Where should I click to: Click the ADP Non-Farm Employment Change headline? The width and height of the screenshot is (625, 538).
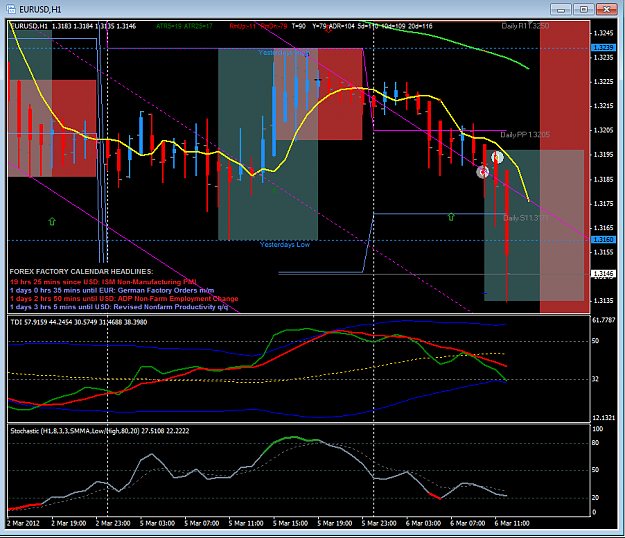pyautogui.click(x=124, y=298)
